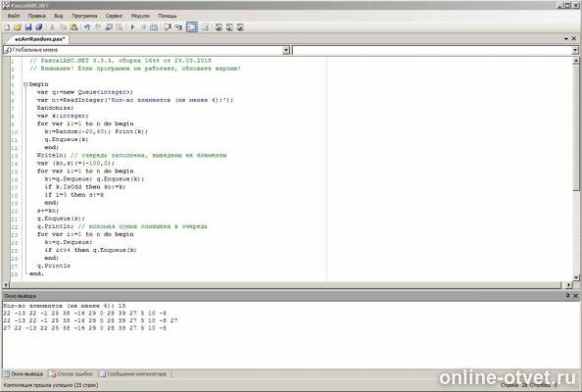Toggle the highlighted output window toolbar button
The image size is (582, 392).
pyautogui.click(x=192, y=27)
